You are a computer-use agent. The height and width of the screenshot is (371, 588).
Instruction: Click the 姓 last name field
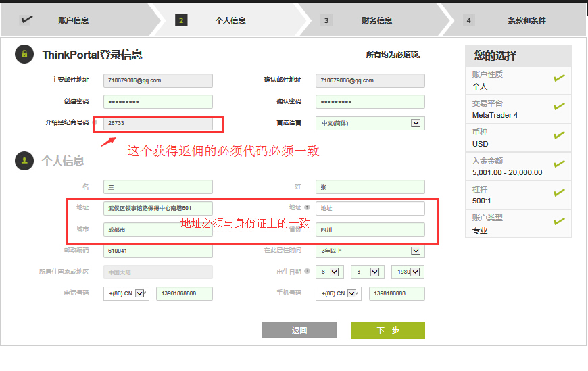pos(370,187)
